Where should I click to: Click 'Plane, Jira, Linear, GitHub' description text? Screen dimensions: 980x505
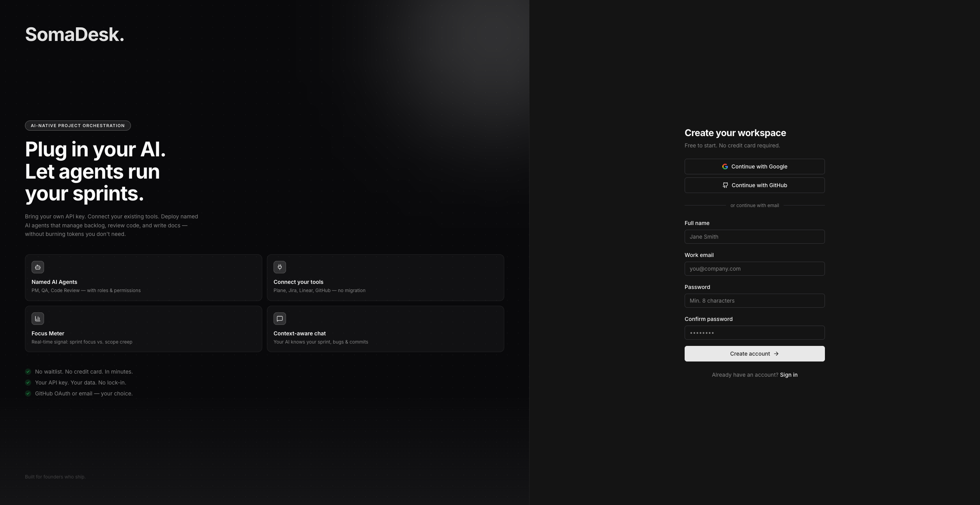point(320,291)
